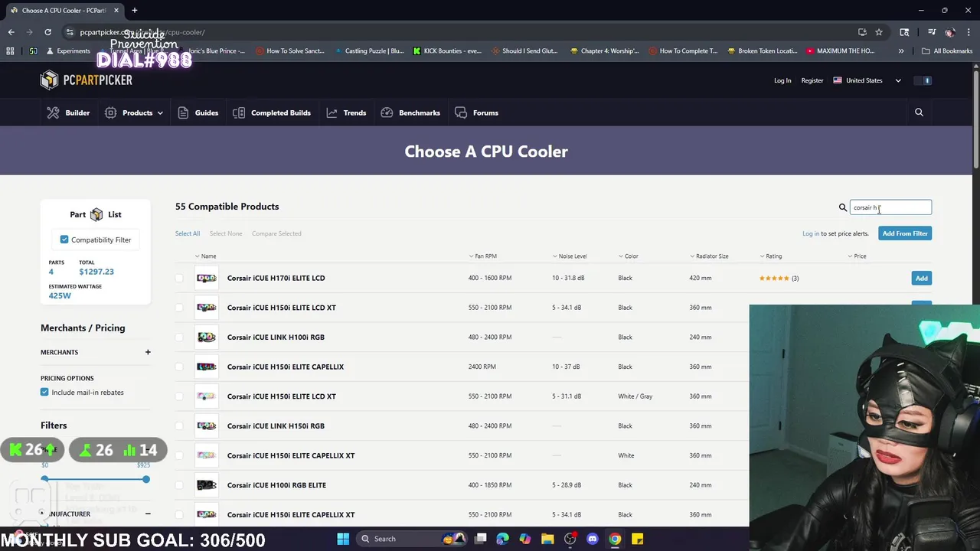Go to Benchmarks page
Screen dimensions: 980x551
point(420,112)
